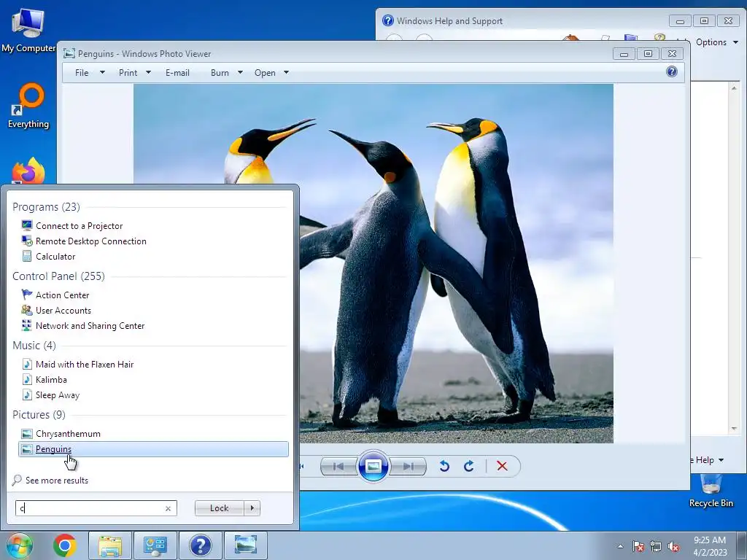Open Remote Desktop Connection result

[153, 241]
